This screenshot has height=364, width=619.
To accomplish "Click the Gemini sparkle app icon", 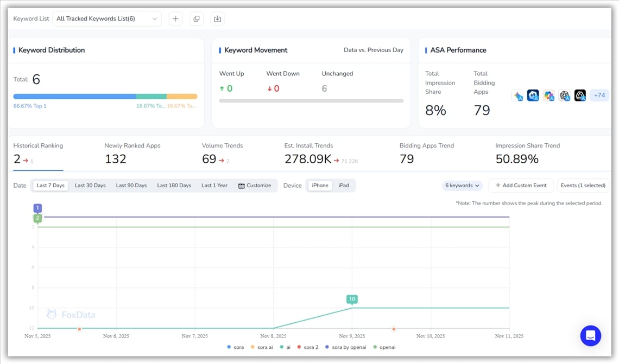I will click(x=517, y=95).
